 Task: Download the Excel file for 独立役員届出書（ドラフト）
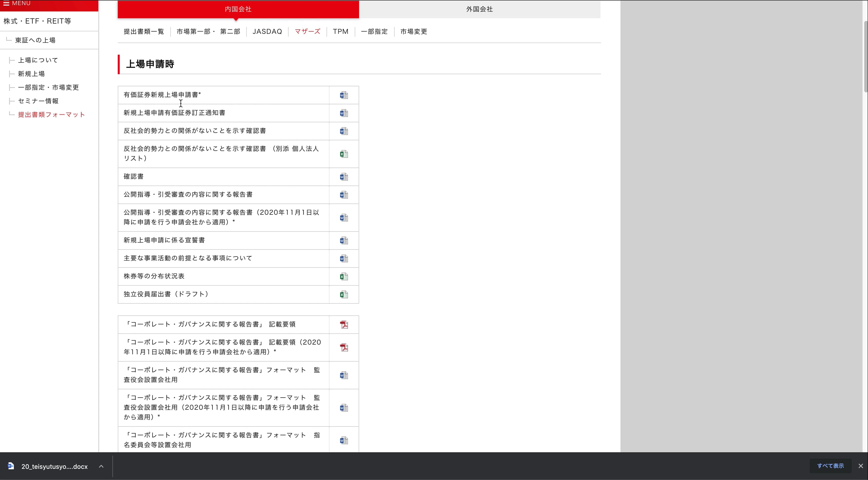coord(343,294)
